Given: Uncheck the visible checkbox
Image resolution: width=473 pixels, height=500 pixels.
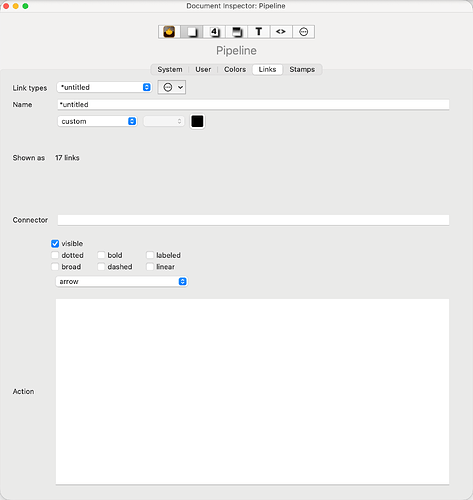Looking at the screenshot, I should [x=55, y=244].
